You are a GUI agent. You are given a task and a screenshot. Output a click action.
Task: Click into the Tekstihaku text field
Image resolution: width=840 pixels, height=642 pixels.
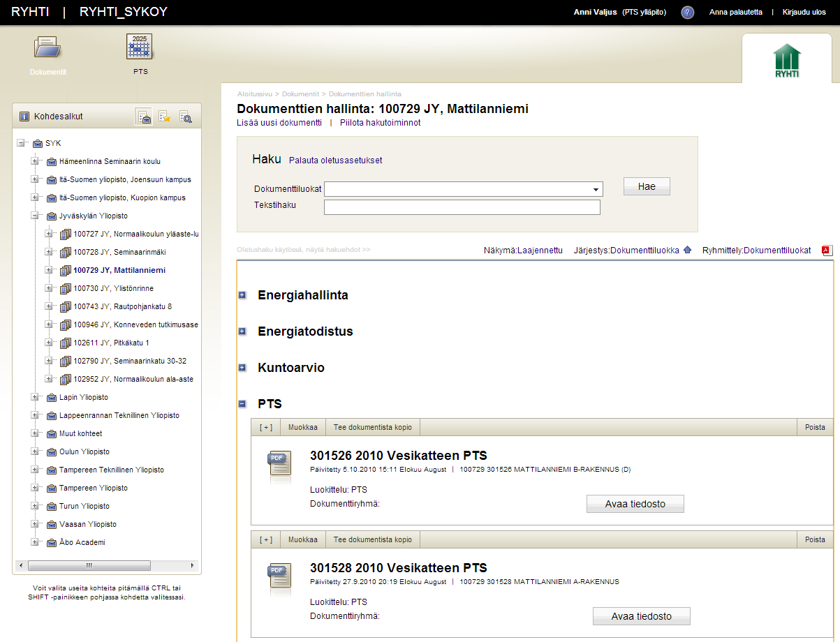[462, 207]
